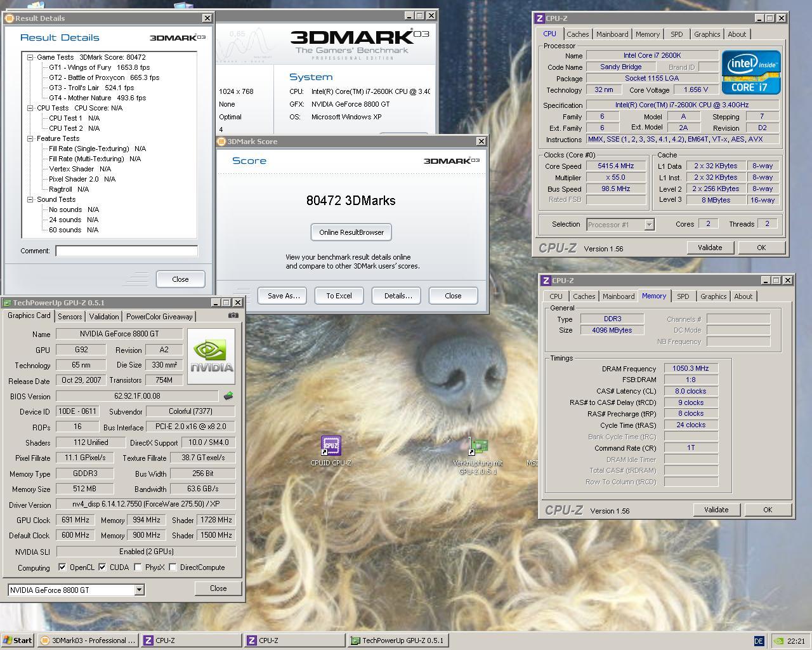Click the lower CPU-Z Memory window title icon
This screenshot has height=650, width=812.
(546, 281)
